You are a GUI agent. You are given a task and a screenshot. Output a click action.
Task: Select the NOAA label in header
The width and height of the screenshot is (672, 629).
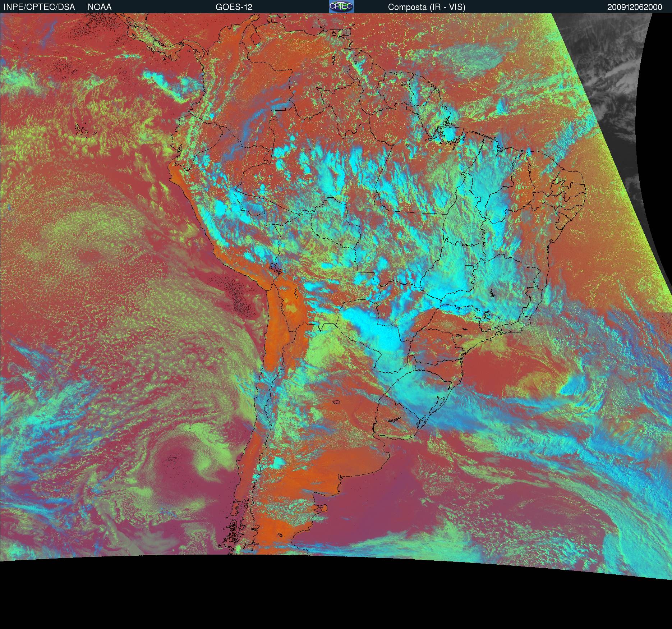click(100, 7)
